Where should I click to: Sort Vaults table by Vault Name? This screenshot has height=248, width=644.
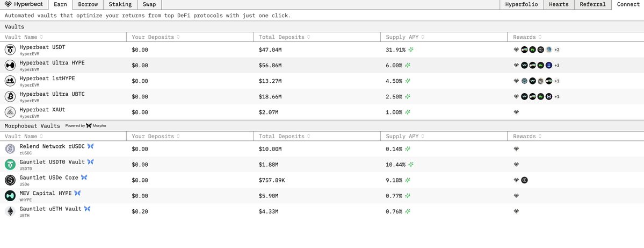click(24, 37)
